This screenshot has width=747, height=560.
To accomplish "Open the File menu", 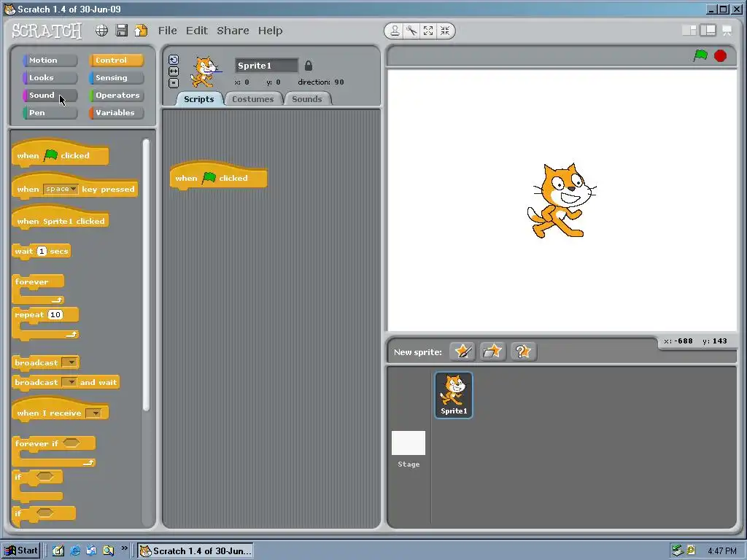I will click(x=167, y=31).
